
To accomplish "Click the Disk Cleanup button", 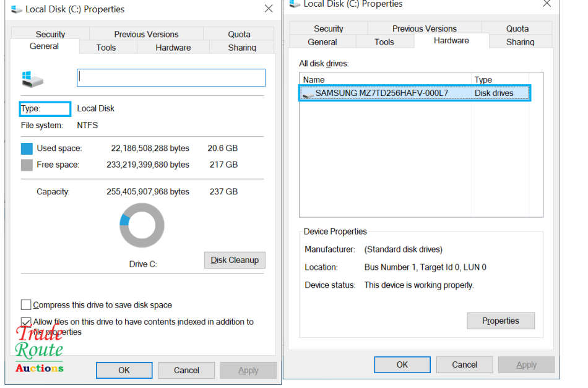I will (x=235, y=260).
